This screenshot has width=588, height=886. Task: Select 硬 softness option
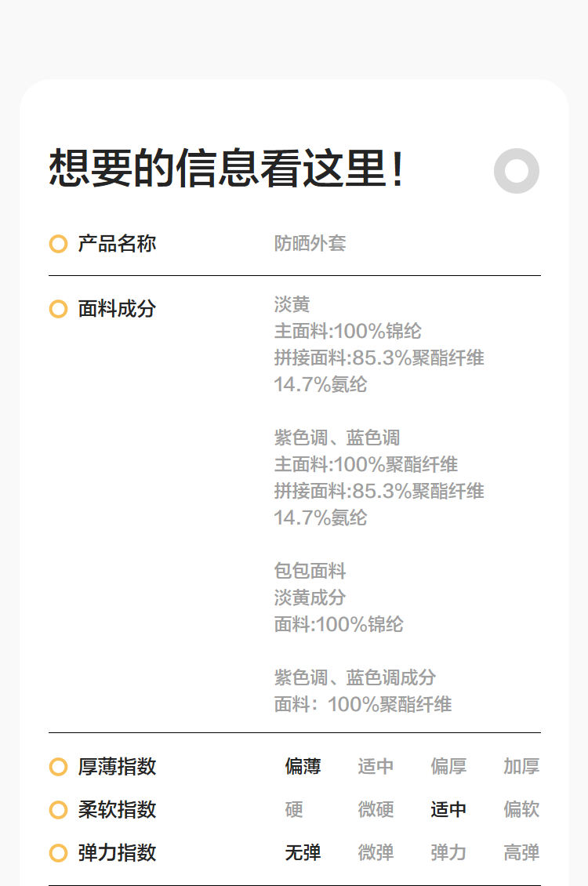tap(294, 809)
